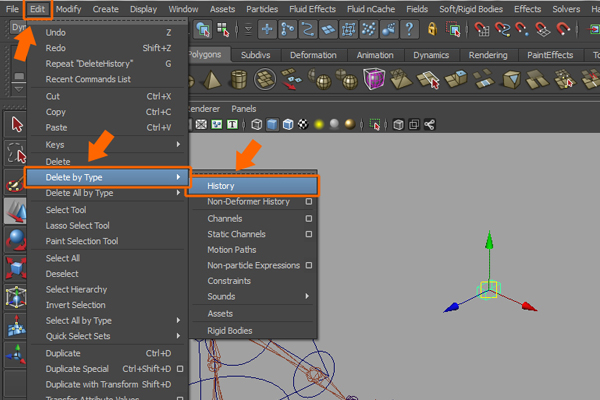600x400 pixels.
Task: Open the Fluid Effects menu
Action: [x=312, y=9]
